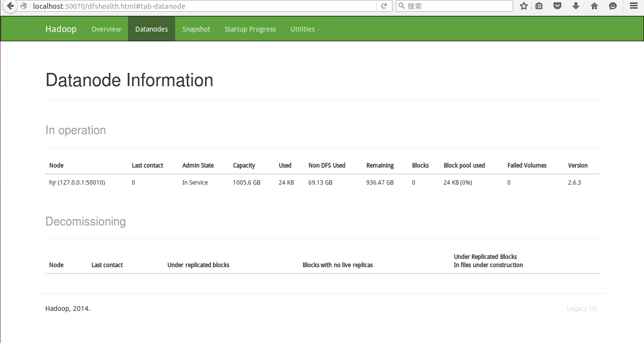This screenshot has width=644, height=343.
Task: Open the Startup Progress tab
Action: coord(250,29)
